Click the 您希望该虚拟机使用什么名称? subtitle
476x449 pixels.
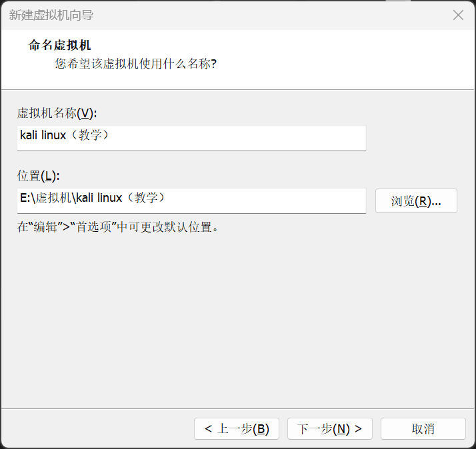click(x=136, y=64)
